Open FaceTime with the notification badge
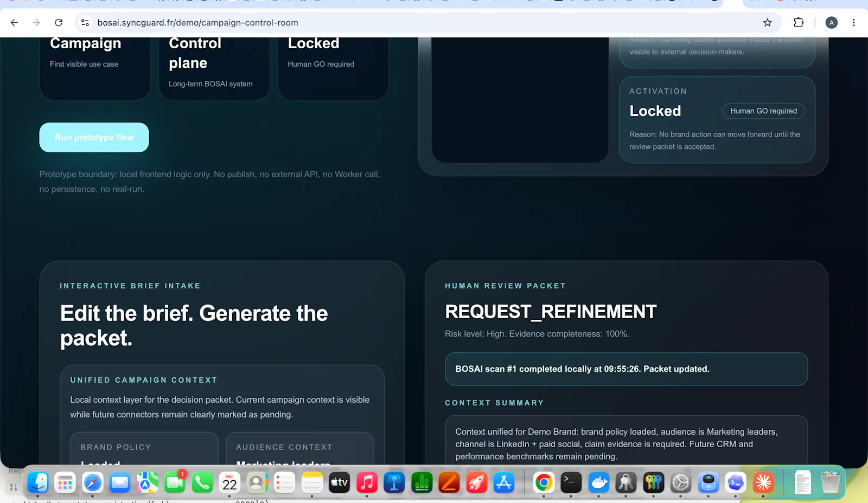Screen dimensions: 868x503 coord(175,482)
